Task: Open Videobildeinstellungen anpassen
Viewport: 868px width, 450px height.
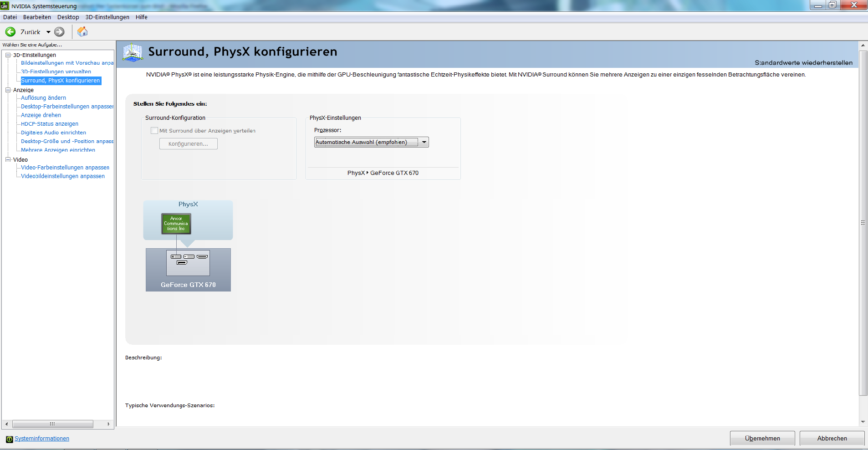Action: coord(63,176)
